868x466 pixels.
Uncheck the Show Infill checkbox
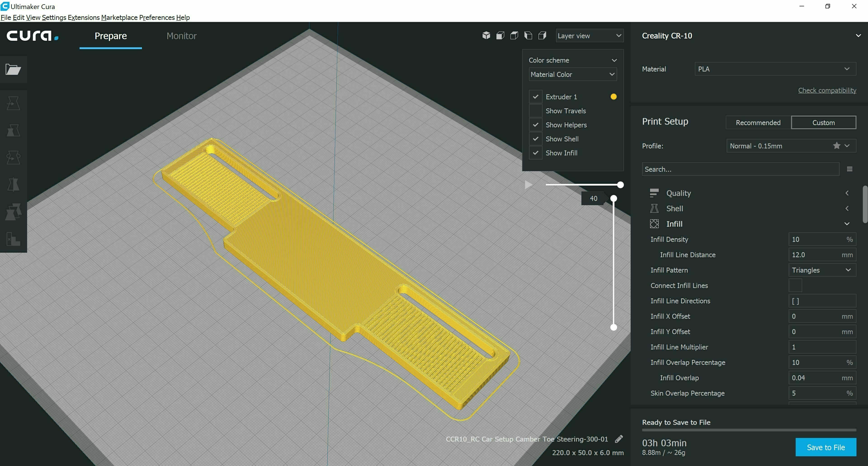point(535,153)
